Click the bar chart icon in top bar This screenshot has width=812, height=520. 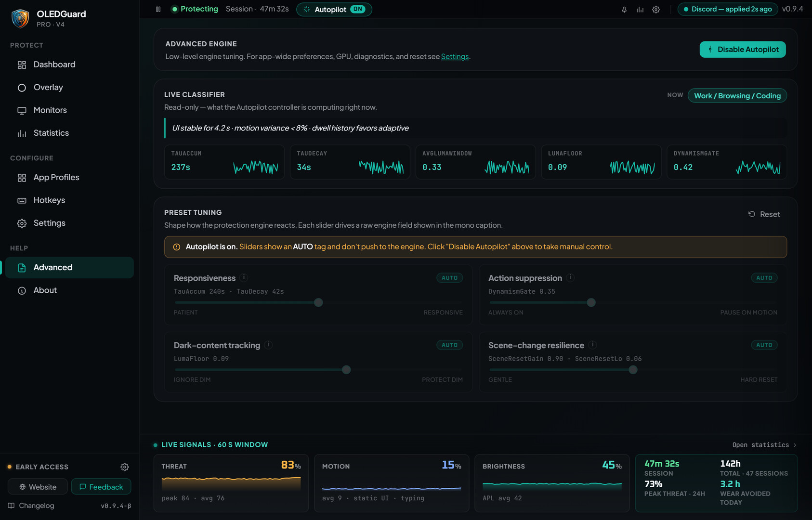tap(640, 10)
